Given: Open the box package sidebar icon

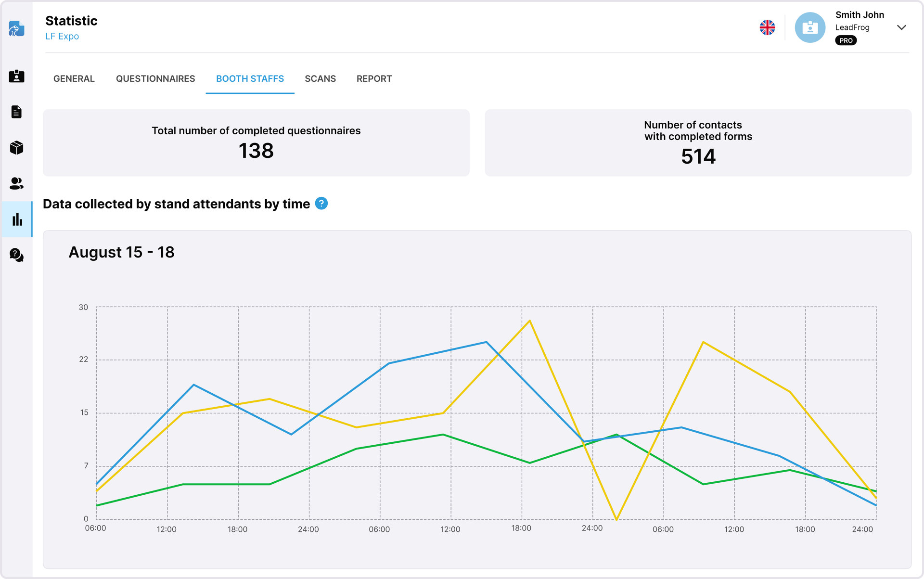Looking at the screenshot, I should point(16,147).
